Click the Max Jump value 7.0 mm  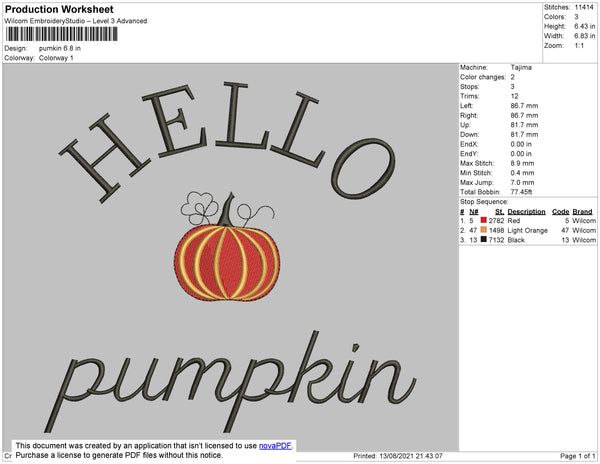(522, 182)
